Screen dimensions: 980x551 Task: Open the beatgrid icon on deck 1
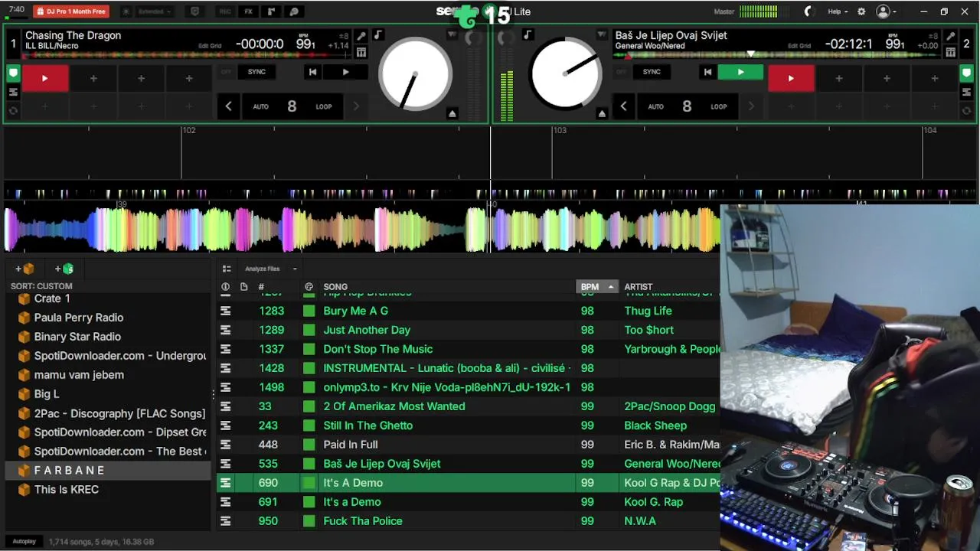[361, 52]
